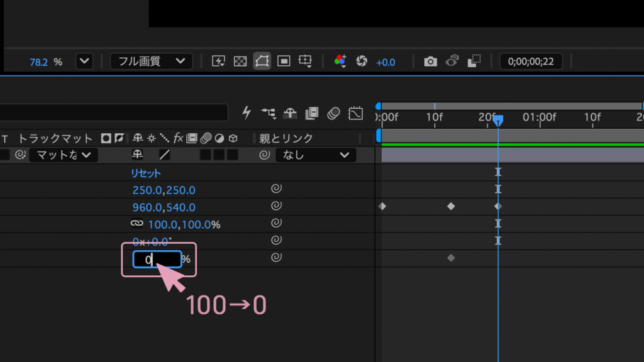Click opacity row pick whip
This screenshot has width=644, height=362.
pyautogui.click(x=277, y=257)
